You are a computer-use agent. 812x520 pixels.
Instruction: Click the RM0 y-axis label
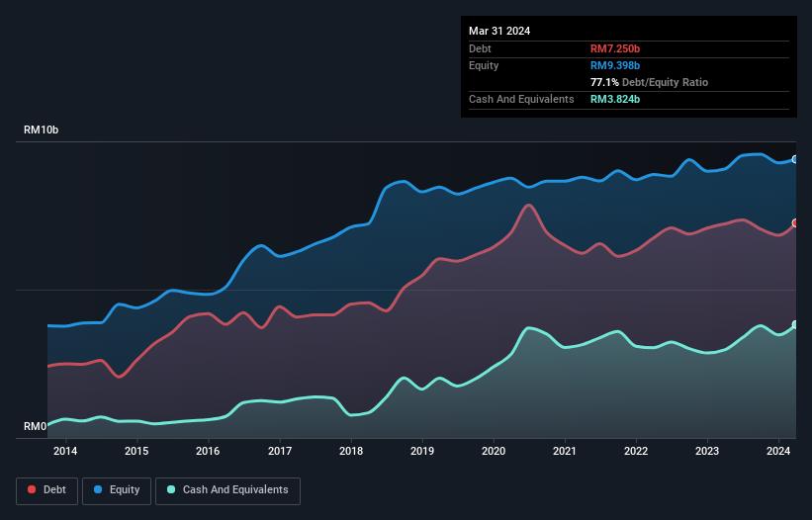coord(36,427)
